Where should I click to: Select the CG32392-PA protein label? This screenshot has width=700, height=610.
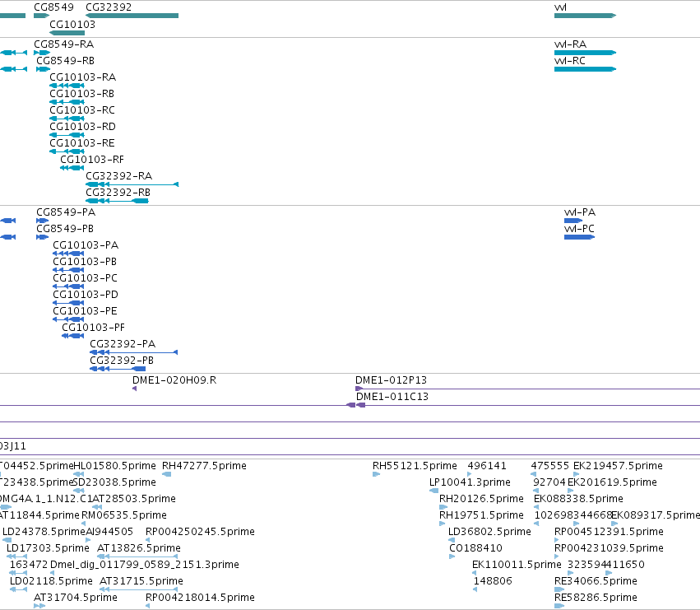tap(123, 344)
